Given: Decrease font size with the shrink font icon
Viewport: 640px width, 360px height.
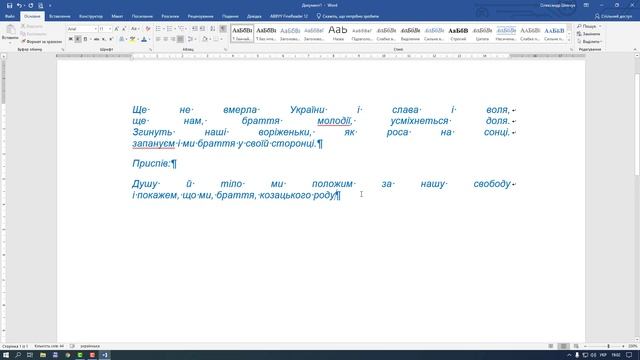Looking at the screenshot, I should pyautogui.click(x=124, y=29).
